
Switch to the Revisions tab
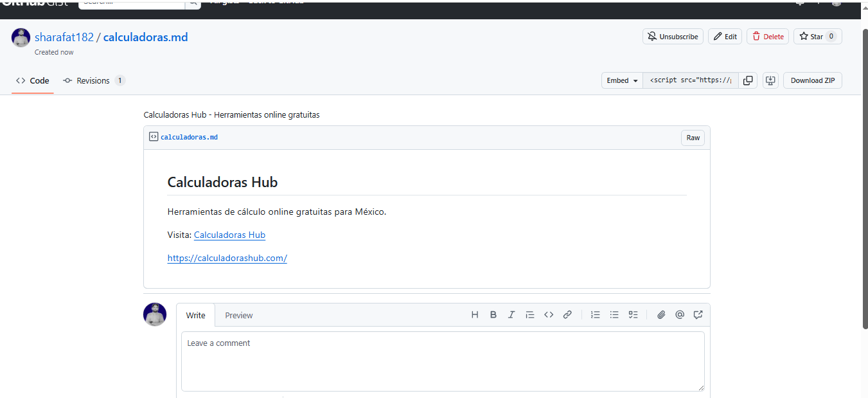coord(94,80)
